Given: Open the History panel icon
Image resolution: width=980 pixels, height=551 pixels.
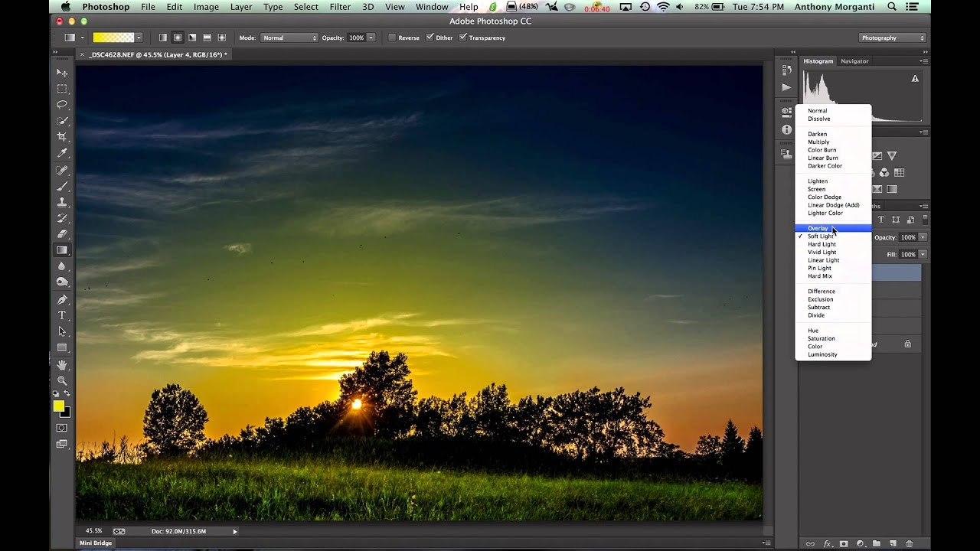Looking at the screenshot, I should [786, 70].
